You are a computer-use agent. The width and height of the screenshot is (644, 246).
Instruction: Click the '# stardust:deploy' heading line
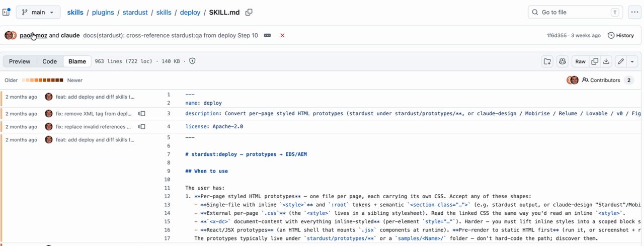point(246,154)
